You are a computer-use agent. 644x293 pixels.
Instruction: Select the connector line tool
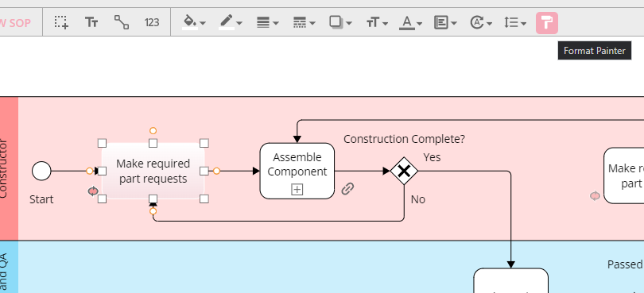click(x=121, y=22)
